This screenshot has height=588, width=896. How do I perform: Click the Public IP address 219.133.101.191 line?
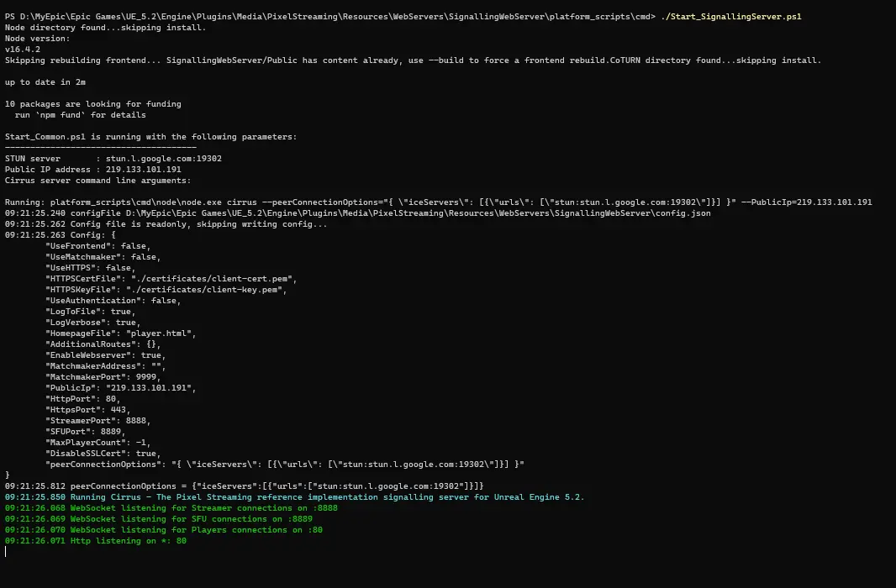[x=93, y=169]
